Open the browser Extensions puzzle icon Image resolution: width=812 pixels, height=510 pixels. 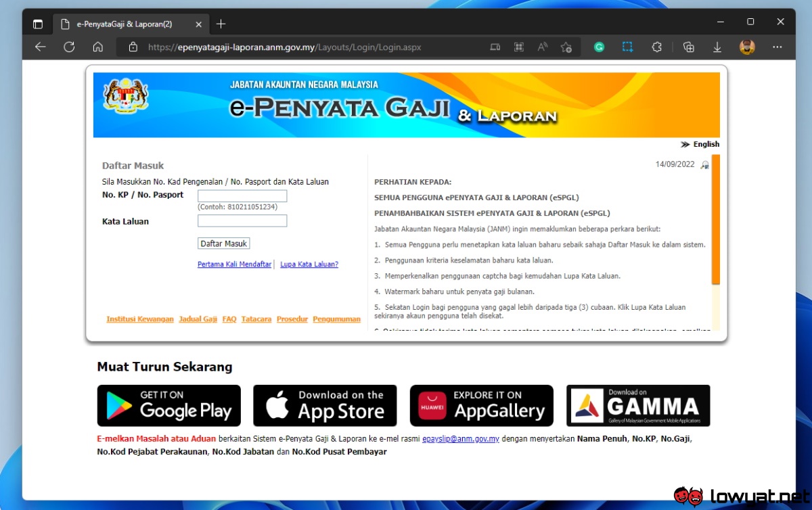[x=656, y=47]
